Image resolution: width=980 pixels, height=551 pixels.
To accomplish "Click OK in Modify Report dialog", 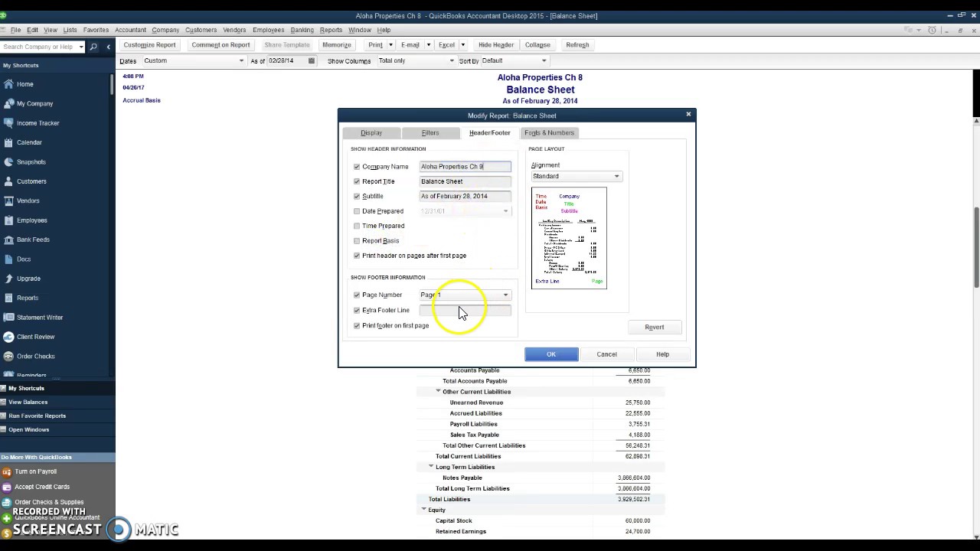I will [x=551, y=354].
